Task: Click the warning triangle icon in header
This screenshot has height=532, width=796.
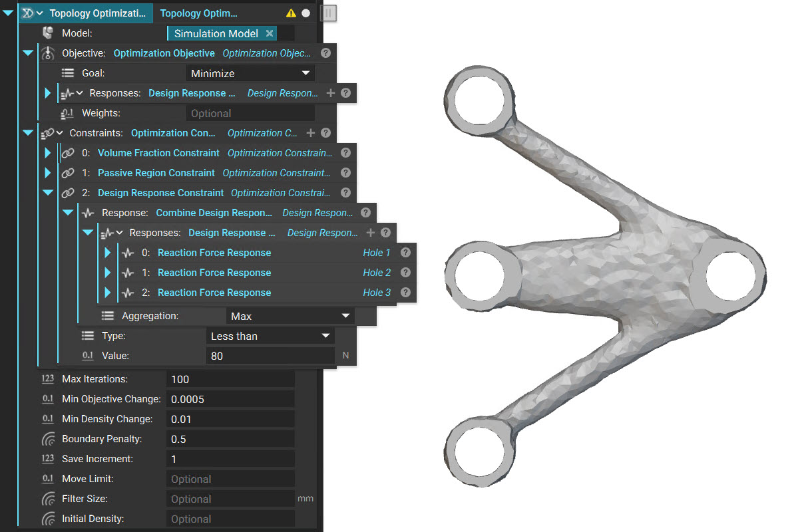Action: (291, 13)
